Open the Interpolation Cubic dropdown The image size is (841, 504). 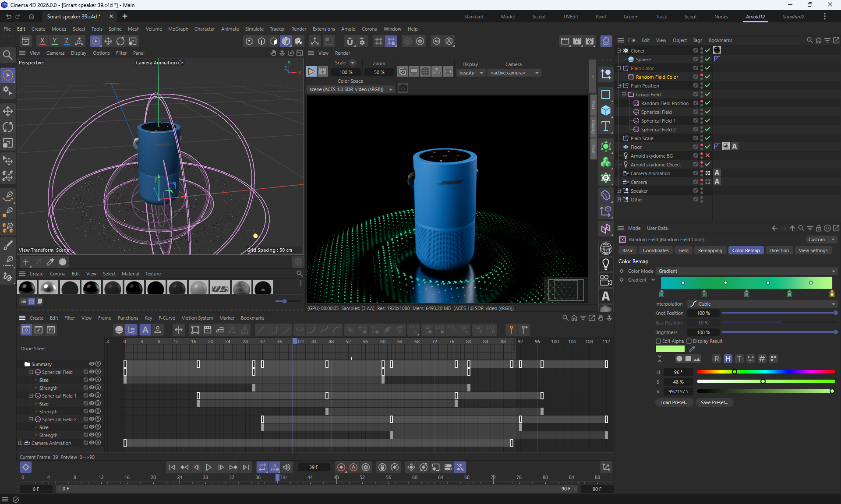point(761,304)
